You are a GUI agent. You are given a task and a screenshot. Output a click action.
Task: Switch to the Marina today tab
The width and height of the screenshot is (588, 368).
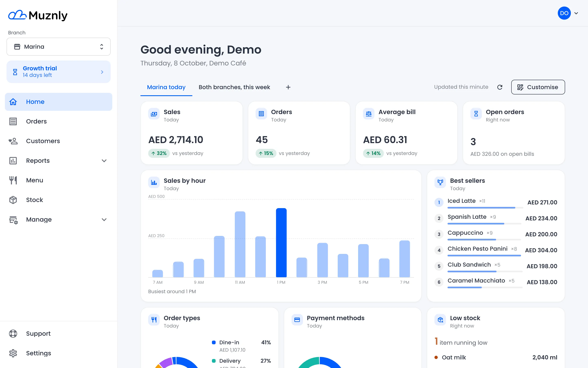point(166,87)
